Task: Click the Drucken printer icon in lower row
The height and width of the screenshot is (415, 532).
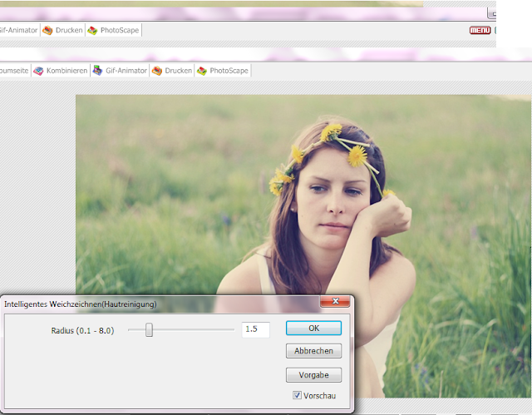Action: [x=157, y=71]
